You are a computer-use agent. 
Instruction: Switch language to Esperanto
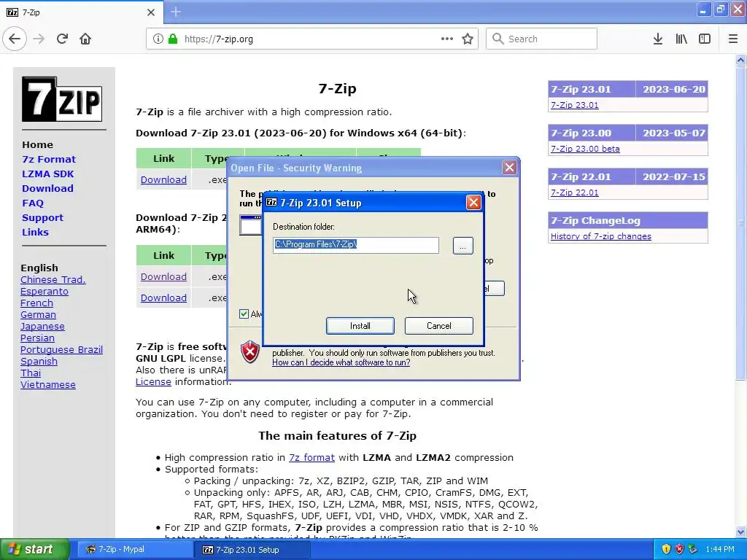click(x=44, y=292)
